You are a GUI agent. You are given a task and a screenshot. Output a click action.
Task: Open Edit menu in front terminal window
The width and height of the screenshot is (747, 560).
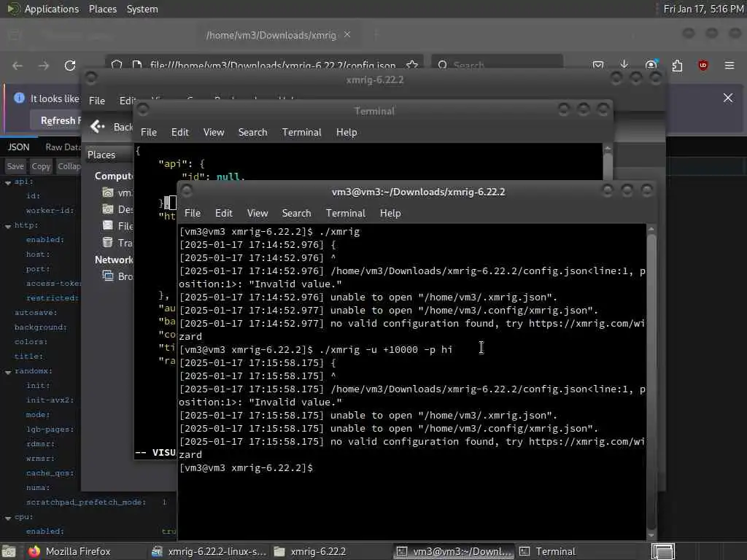click(223, 213)
